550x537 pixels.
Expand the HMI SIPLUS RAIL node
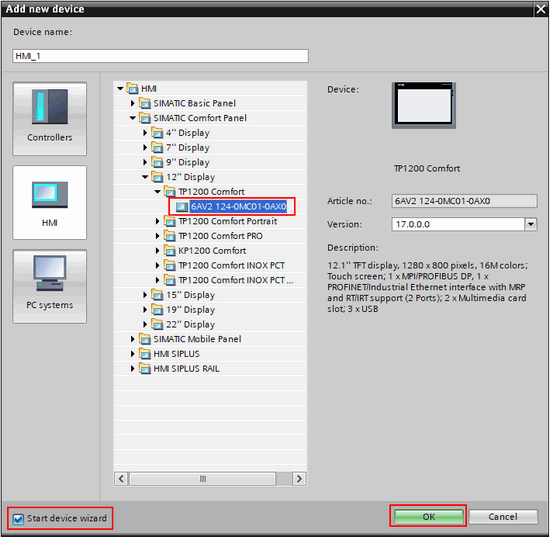coord(133,369)
